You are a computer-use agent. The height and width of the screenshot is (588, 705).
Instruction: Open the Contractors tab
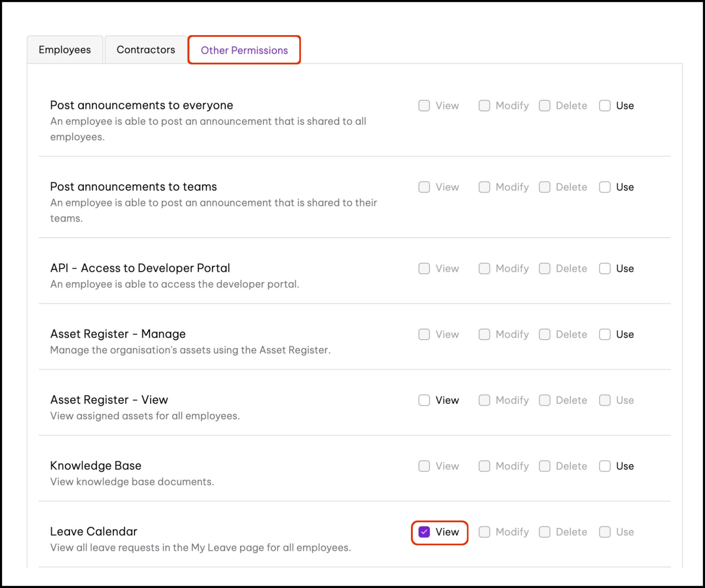pyautogui.click(x=145, y=50)
